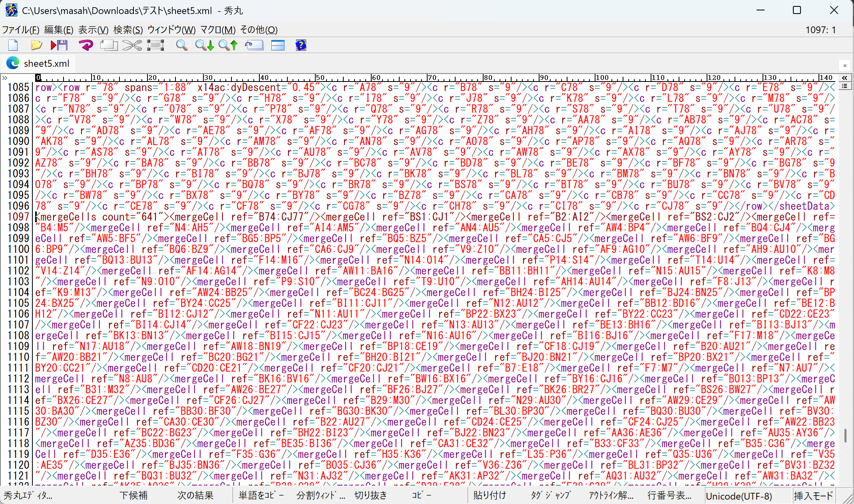This screenshot has height=504, width=854.
Task: Collapse panel with ruler right double-chevron
Action: coord(844,78)
